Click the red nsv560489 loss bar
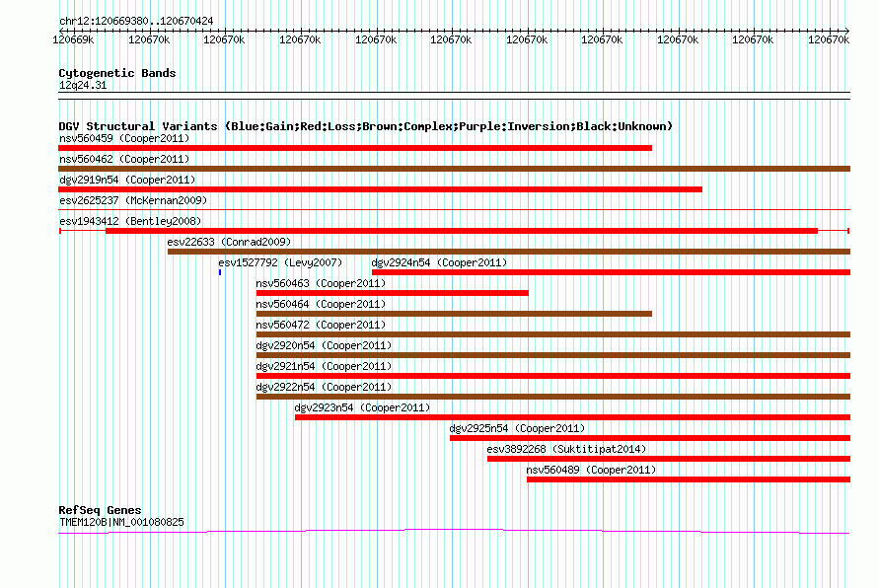Image resolution: width=878 pixels, height=588 pixels. click(689, 479)
